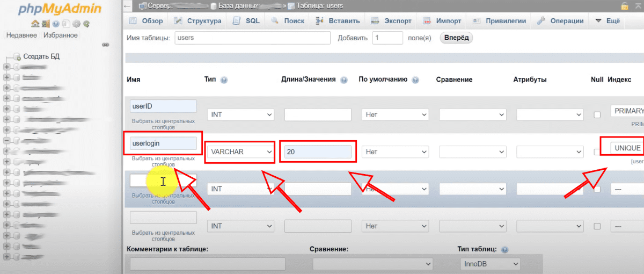Open the PRIMARY index dropdown
Image resolution: width=644 pixels, height=274 pixels.
(627, 111)
